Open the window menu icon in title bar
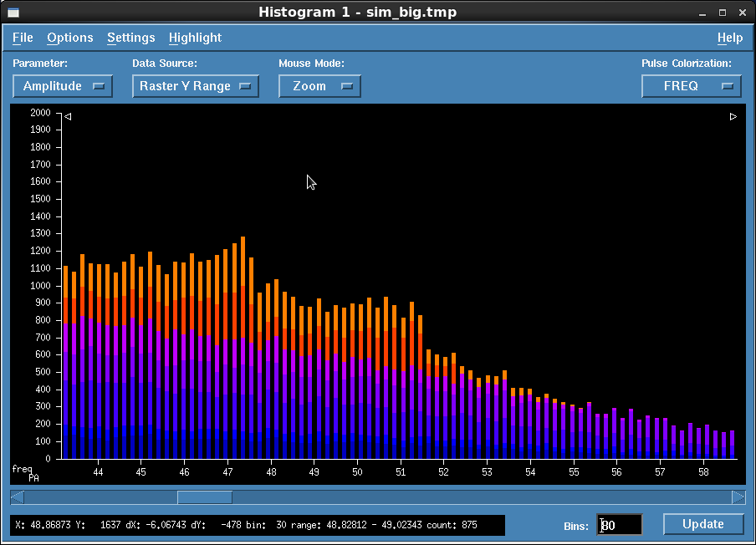This screenshot has width=756, height=545. tap(13, 12)
